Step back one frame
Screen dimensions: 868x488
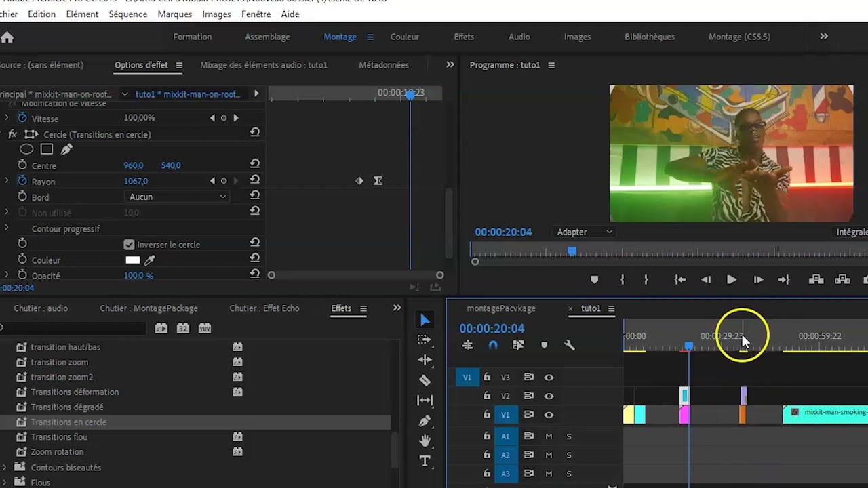(706, 279)
